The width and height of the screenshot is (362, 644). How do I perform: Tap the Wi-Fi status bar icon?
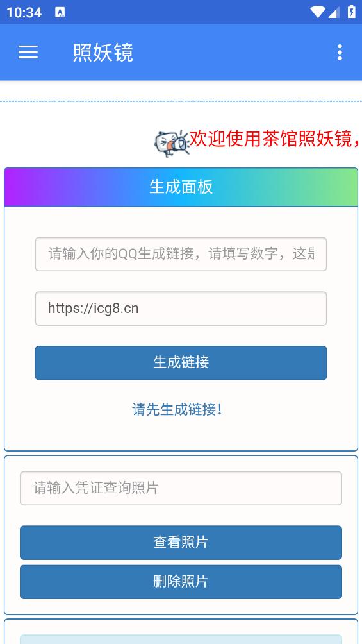(x=317, y=12)
